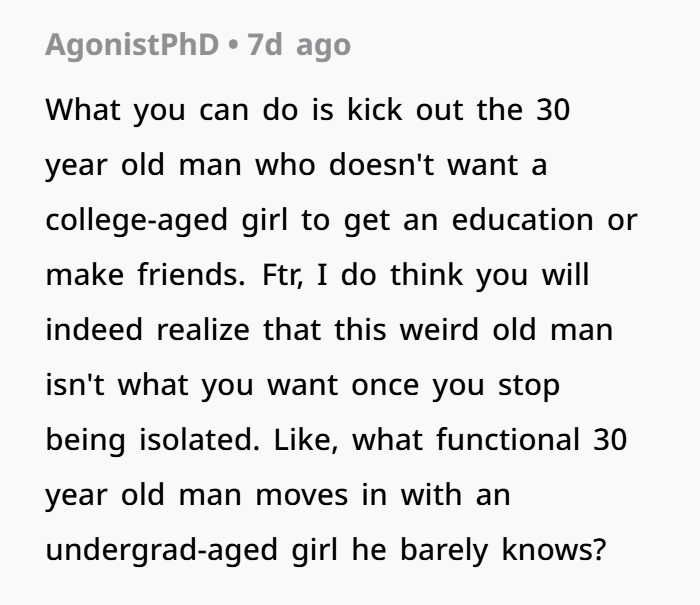This screenshot has width=700, height=605.
Task: Click the dot separator after the username
Action: click(231, 46)
